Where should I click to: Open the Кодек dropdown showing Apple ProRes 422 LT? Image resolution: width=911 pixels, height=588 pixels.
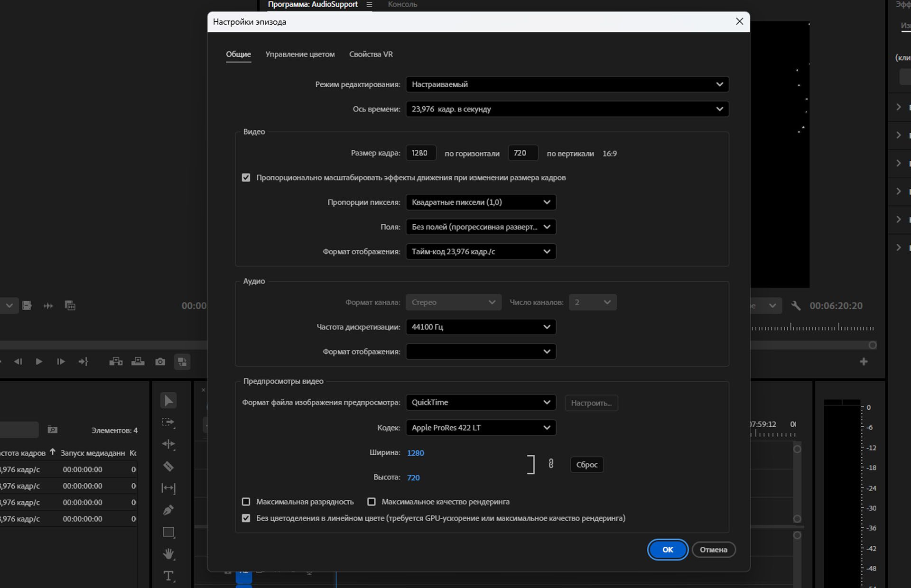pyautogui.click(x=481, y=427)
